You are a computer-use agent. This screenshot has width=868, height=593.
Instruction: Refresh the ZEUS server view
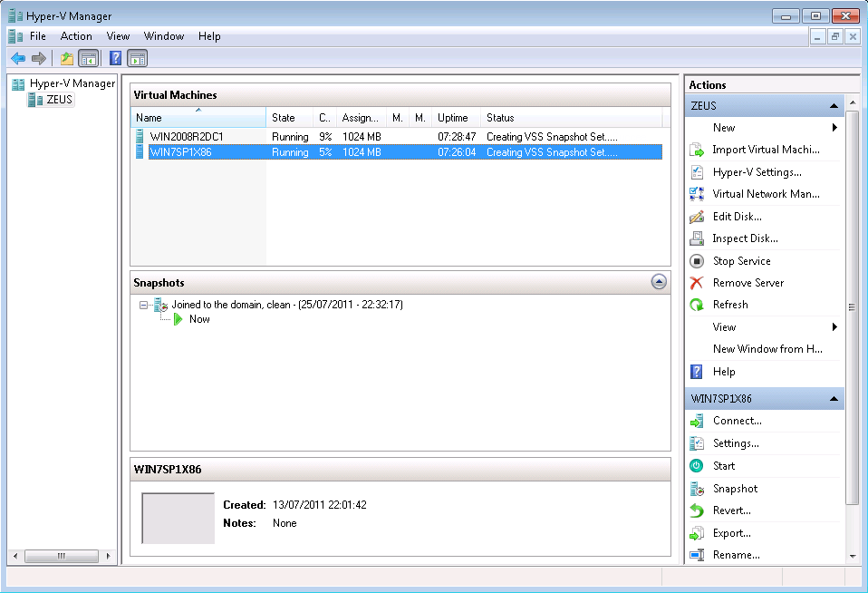733,305
